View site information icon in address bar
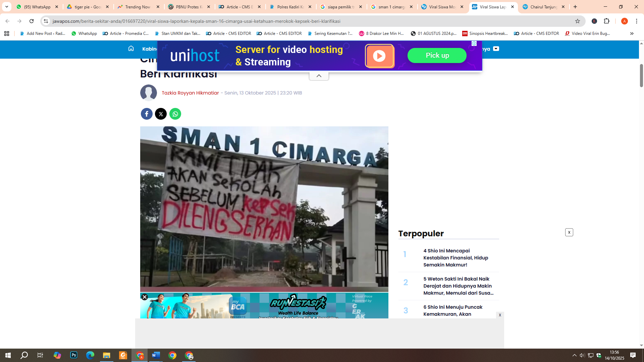 coord(46,21)
